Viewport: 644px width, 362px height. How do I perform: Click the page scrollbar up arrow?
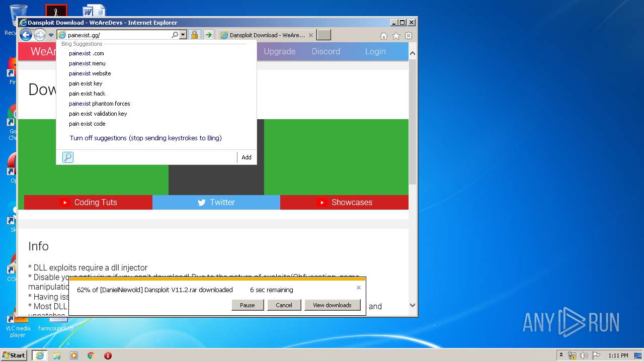coord(413,53)
